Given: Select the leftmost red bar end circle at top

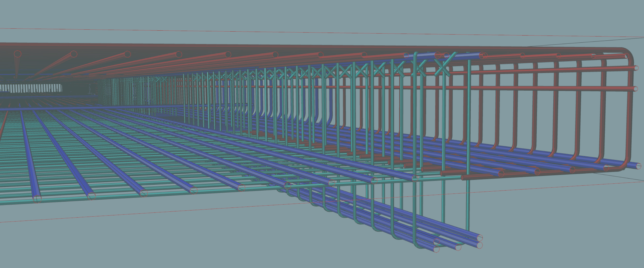Looking at the screenshot, I should [x=18, y=54].
